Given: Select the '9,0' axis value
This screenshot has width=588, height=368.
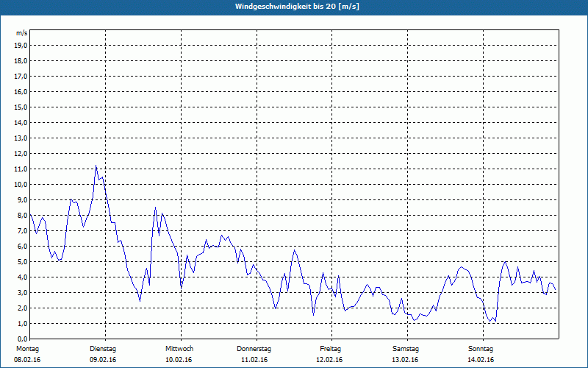Looking at the screenshot, I should click(x=22, y=199).
